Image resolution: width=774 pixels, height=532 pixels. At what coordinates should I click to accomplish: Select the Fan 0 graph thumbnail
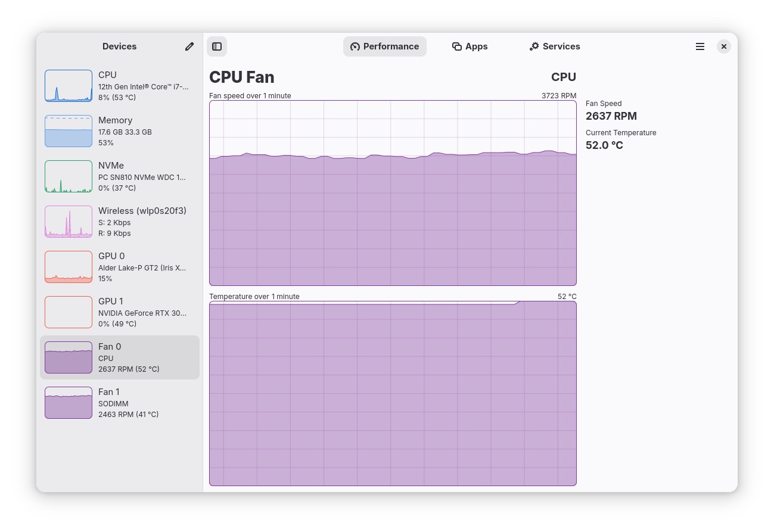tap(69, 357)
